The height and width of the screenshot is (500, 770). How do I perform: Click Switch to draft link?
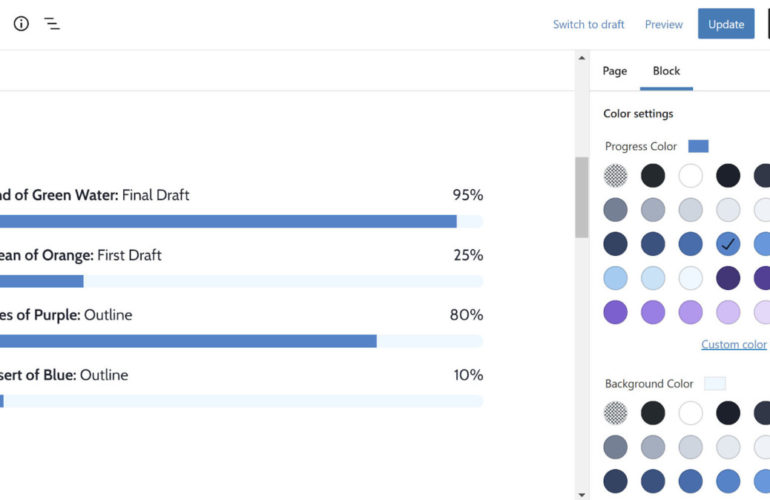[588, 25]
